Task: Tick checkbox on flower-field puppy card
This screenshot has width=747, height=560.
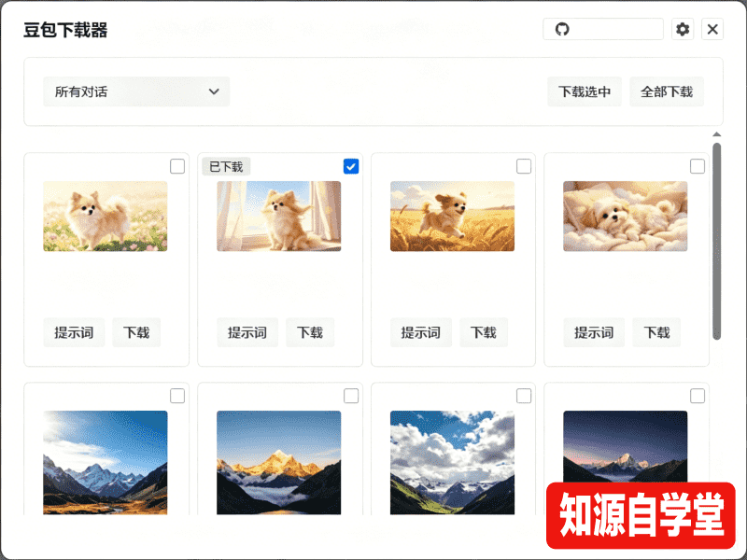Action: click(177, 166)
